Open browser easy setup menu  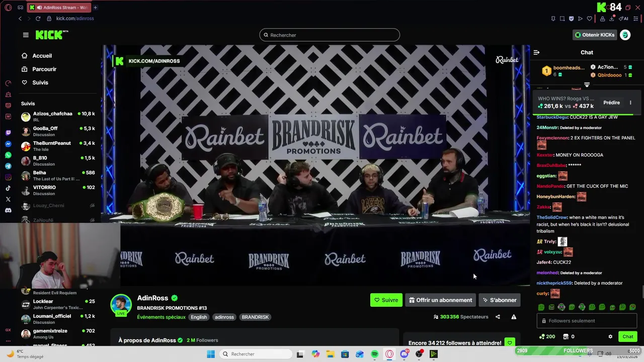coord(635,19)
